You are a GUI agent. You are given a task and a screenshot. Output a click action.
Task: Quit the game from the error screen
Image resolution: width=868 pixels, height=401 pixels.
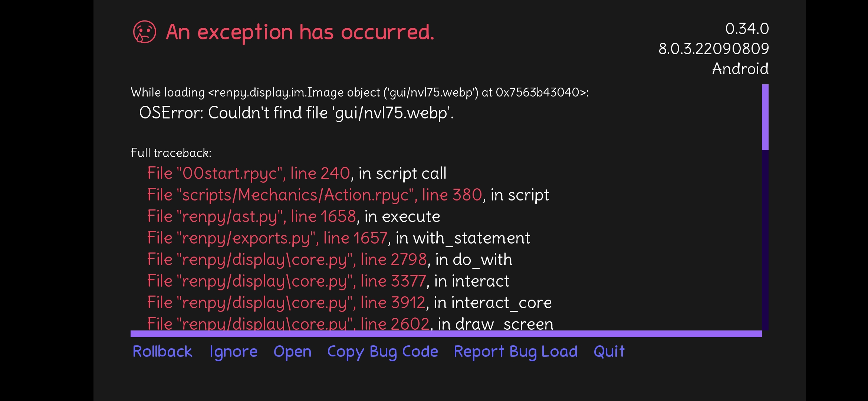609,351
